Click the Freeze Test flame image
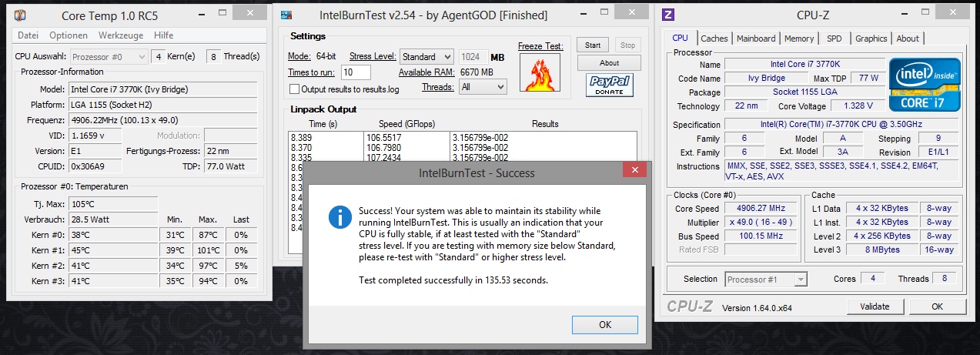This screenshot has height=355, width=980. pos(539,74)
